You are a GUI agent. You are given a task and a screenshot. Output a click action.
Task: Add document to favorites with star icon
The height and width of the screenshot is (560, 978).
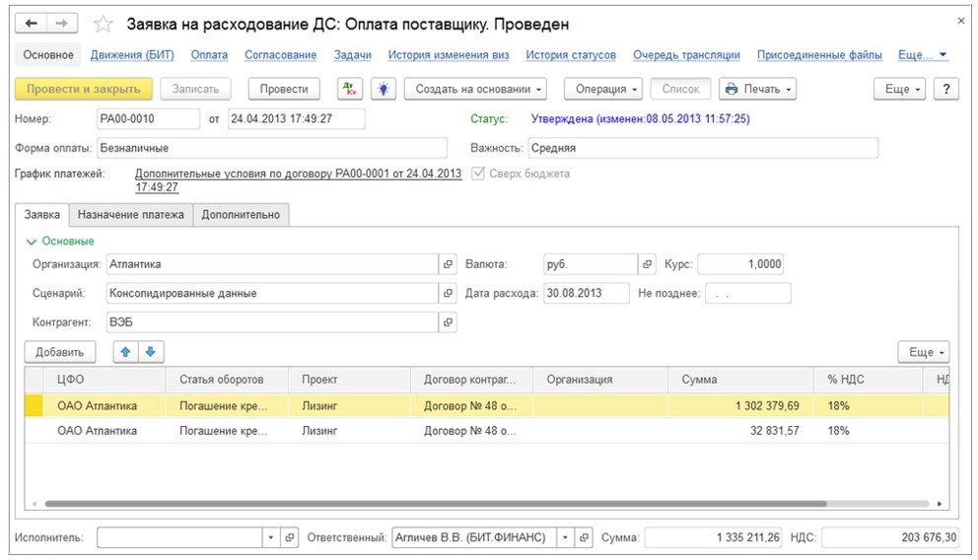click(103, 24)
